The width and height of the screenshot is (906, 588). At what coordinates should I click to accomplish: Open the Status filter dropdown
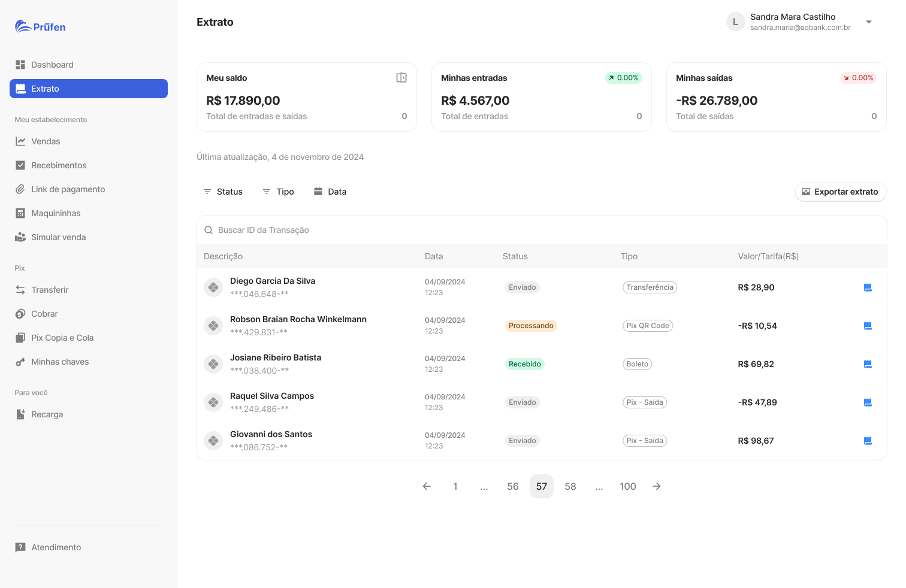223,192
